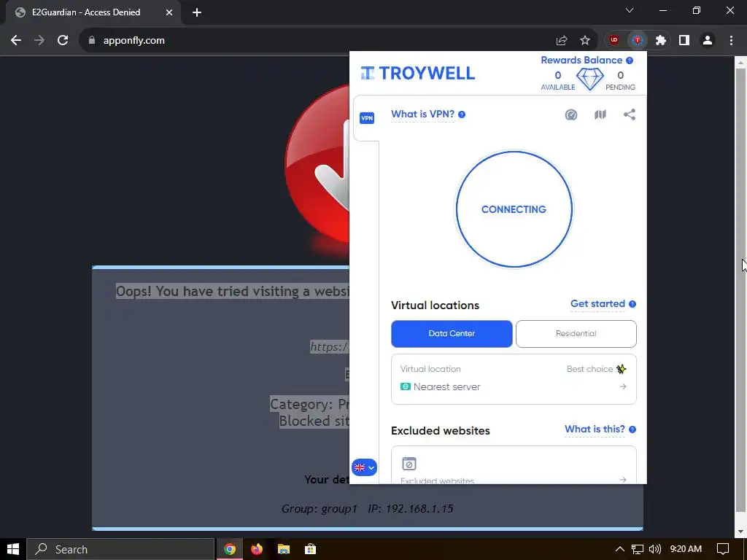Open the Chrome profile avatar
747x560 pixels.
point(708,41)
